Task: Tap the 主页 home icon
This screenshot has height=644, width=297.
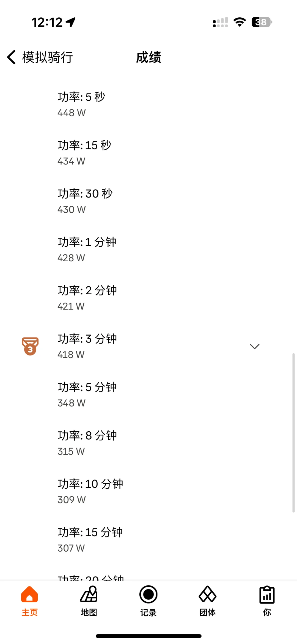Action: click(x=29, y=594)
